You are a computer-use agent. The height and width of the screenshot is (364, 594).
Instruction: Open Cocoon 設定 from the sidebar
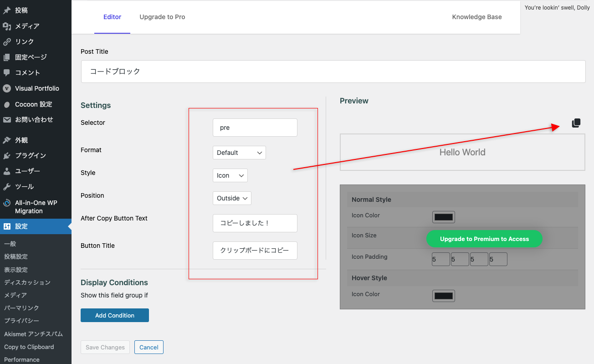[x=33, y=104]
